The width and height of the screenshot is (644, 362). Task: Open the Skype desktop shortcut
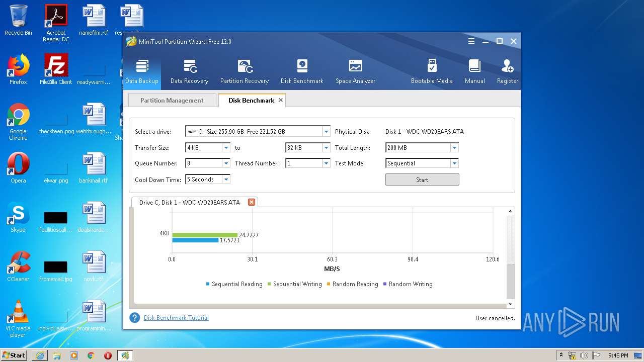point(18,217)
